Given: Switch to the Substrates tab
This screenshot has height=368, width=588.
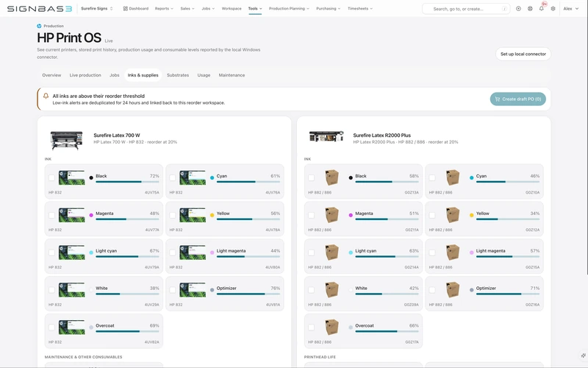Looking at the screenshot, I should 178,75.
